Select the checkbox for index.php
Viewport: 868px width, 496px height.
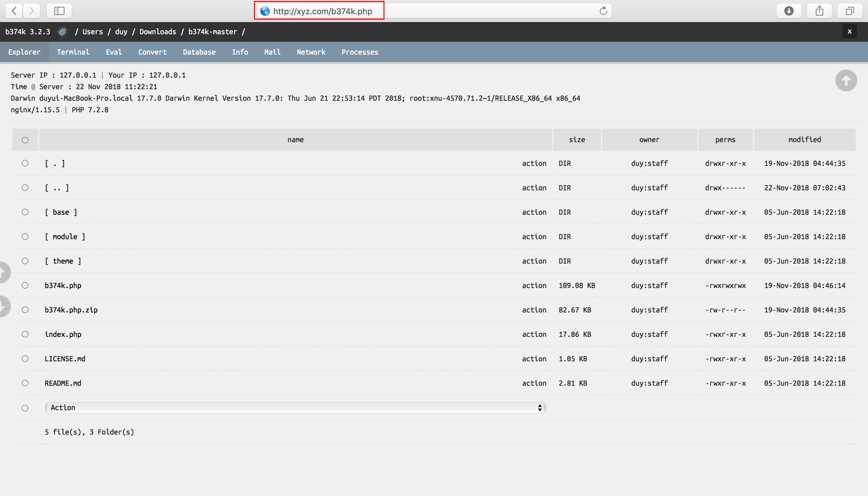(25, 334)
